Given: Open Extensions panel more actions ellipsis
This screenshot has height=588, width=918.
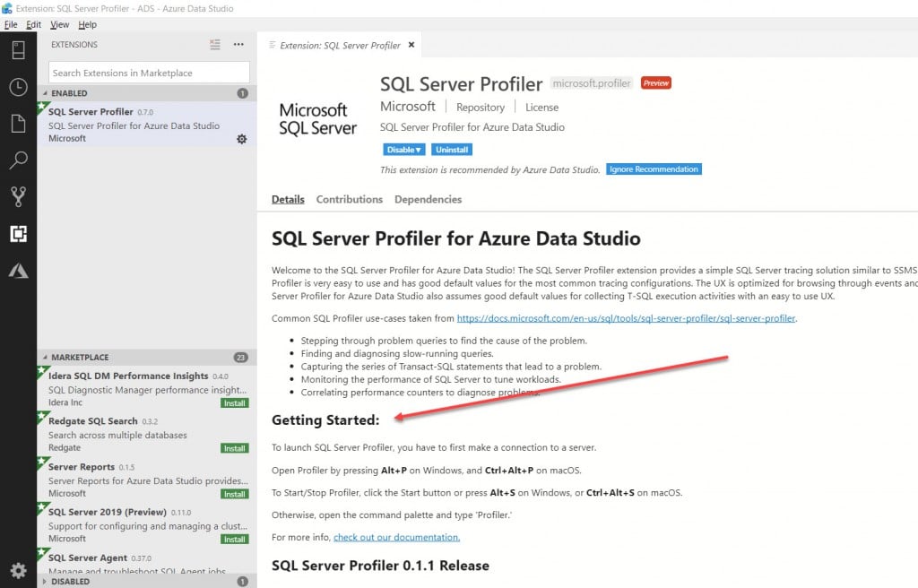Looking at the screenshot, I should pos(238,45).
